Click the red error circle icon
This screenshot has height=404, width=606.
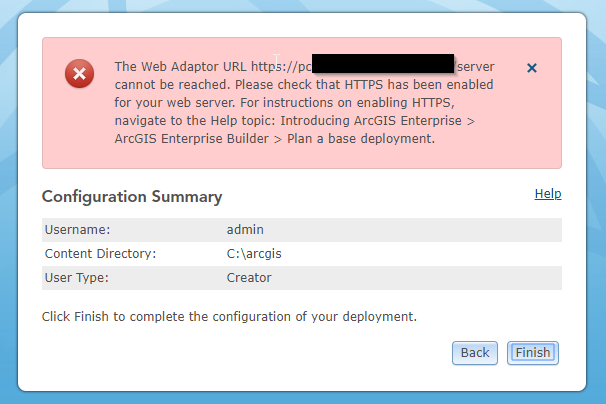80,73
